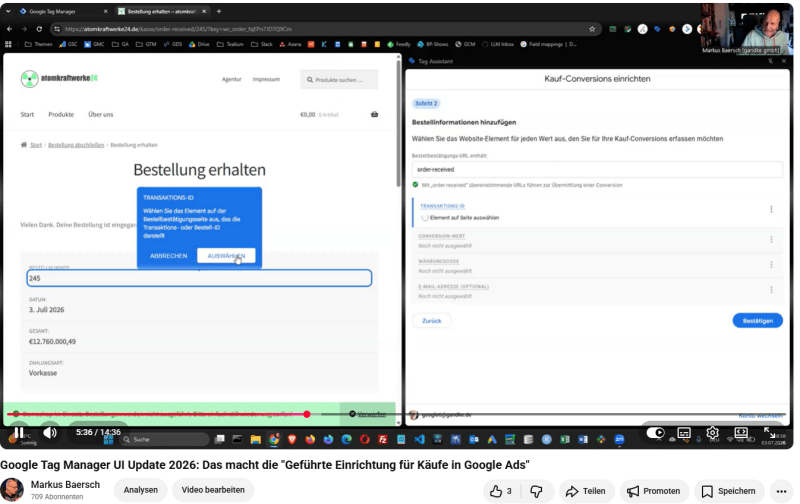
Task: Select the highlighted order number 245
Action: (199, 278)
